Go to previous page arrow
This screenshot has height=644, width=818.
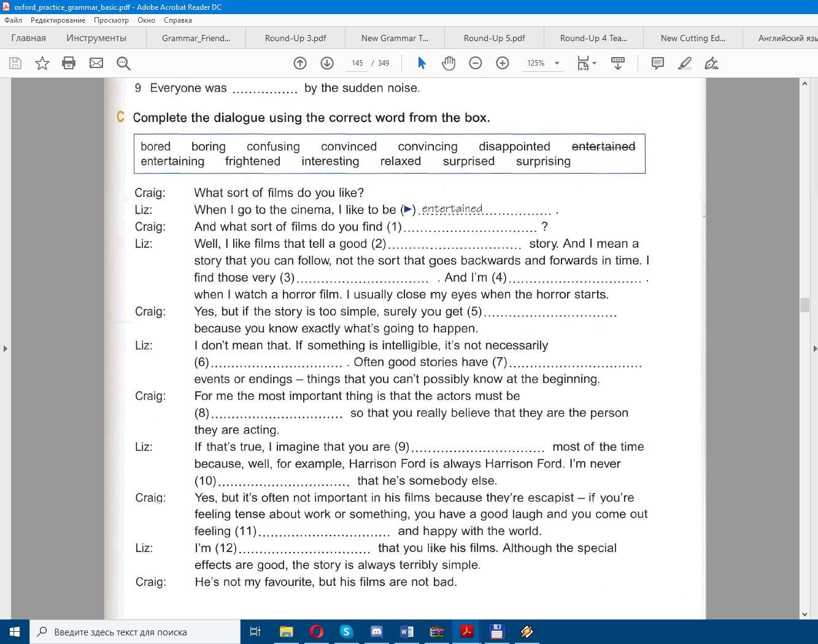coord(300,63)
